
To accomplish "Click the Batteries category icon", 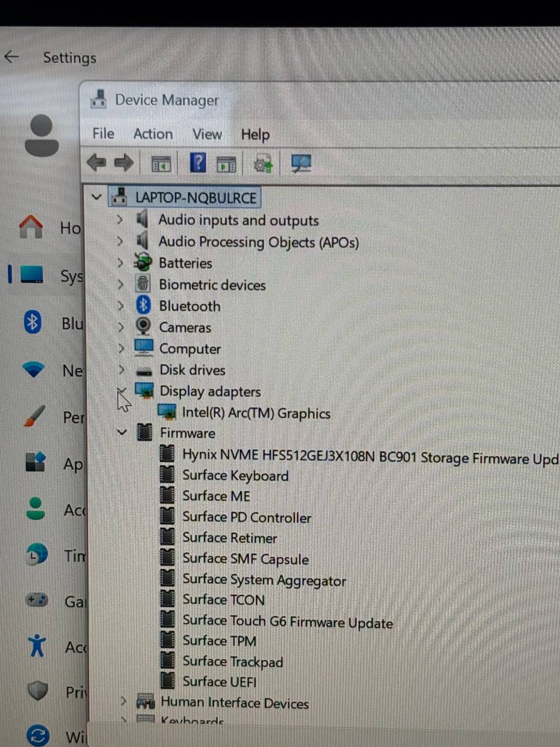I will 143,263.
